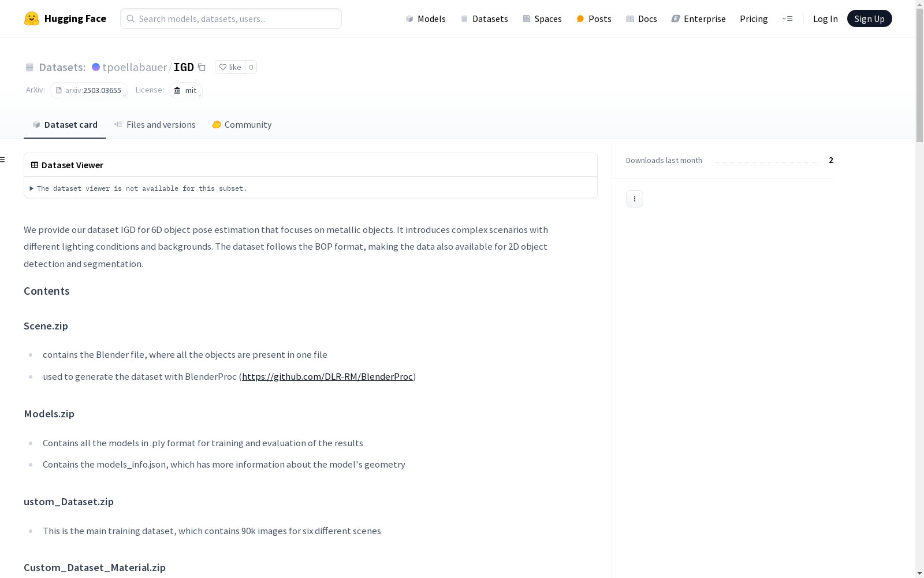The image size is (924, 578).
Task: Click the Contents heading
Action: (x=47, y=291)
